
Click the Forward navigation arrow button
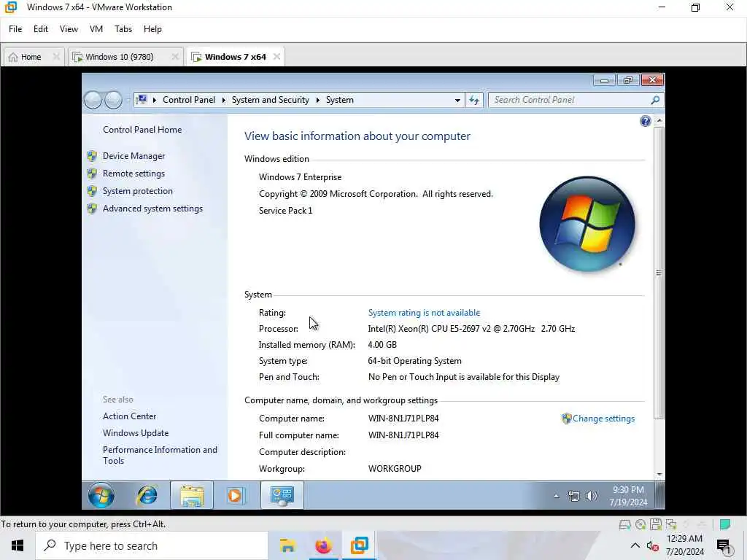pos(113,100)
